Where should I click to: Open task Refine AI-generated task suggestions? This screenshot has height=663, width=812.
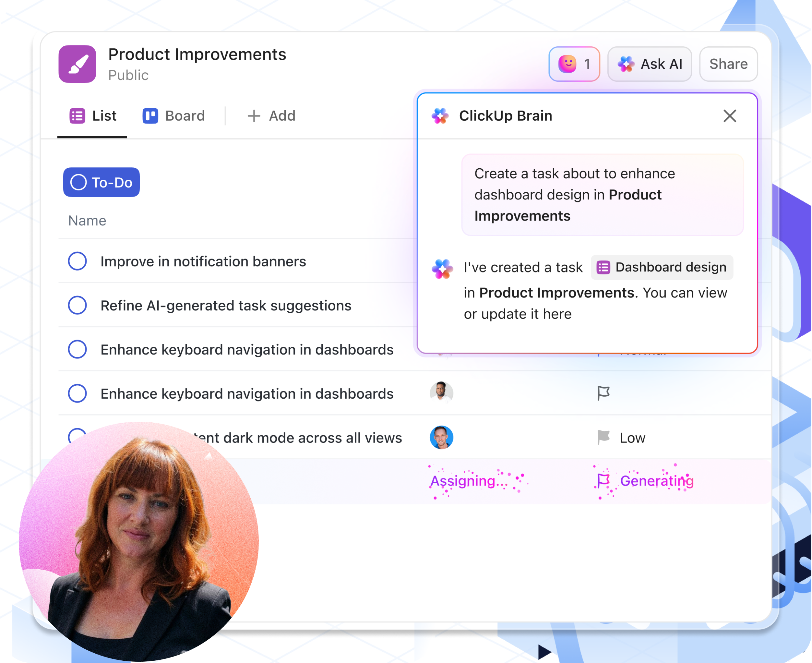[x=226, y=306]
